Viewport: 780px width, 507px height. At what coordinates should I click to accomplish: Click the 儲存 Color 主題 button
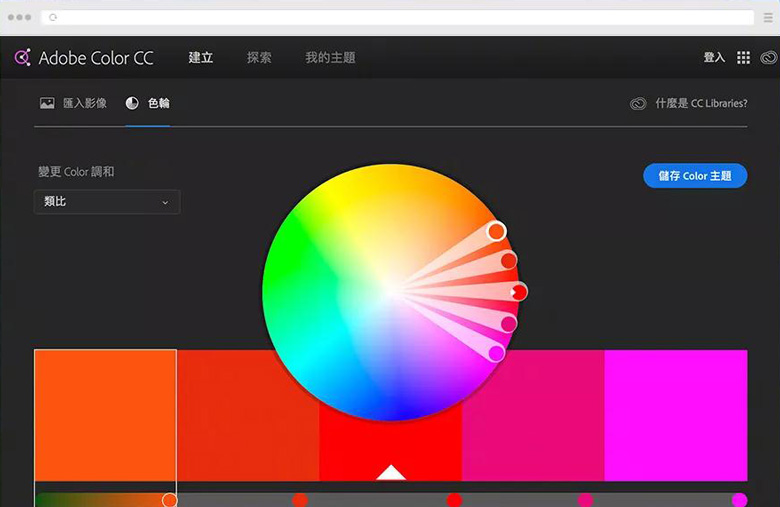click(x=694, y=176)
